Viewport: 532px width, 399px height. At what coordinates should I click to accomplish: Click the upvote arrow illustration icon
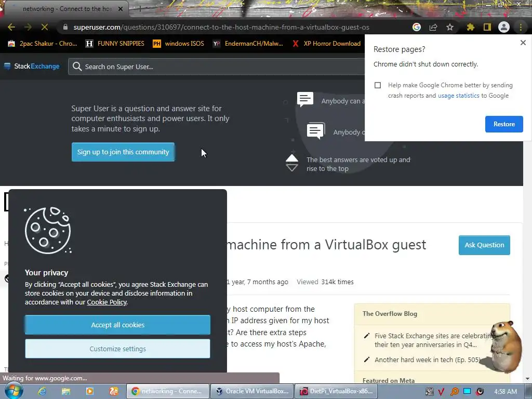(292, 158)
